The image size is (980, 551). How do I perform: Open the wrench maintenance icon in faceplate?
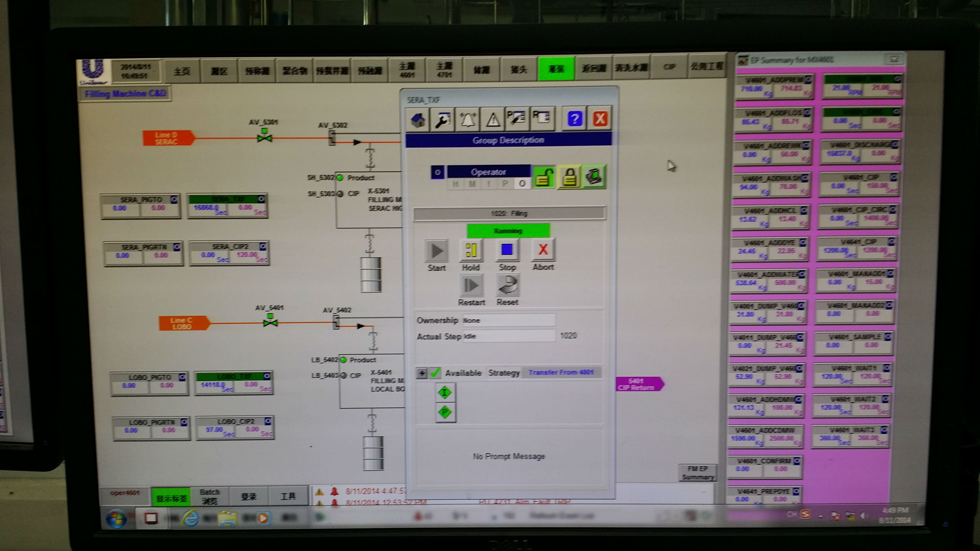(442, 120)
